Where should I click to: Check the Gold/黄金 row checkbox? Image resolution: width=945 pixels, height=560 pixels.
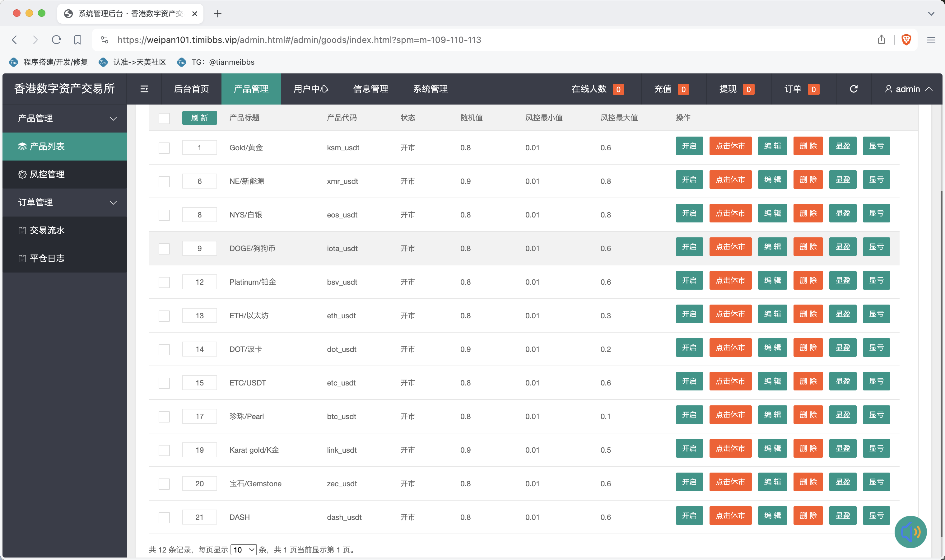[x=164, y=147]
